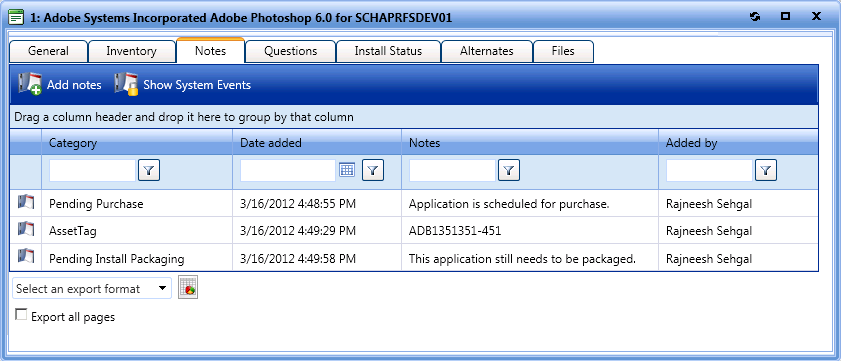Image resolution: width=842 pixels, height=363 pixels.
Task: Open the Date added filter dropdown
Action: click(373, 171)
